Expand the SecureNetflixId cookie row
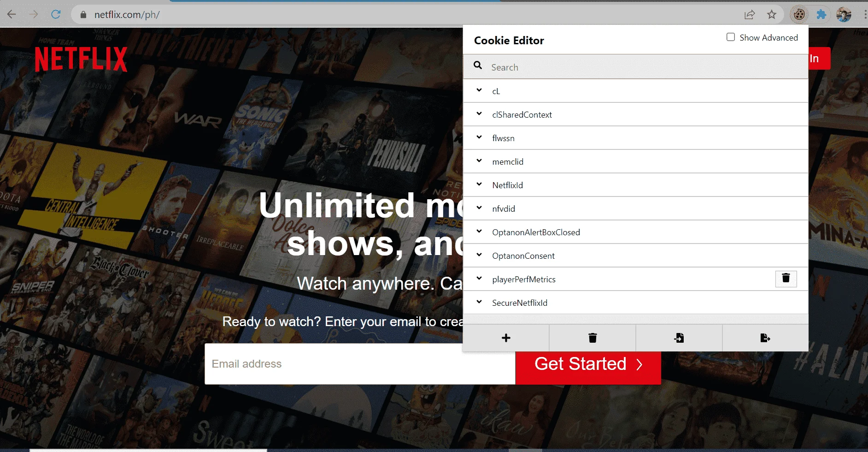Screen dimensions: 868x452 pyautogui.click(x=636, y=303)
